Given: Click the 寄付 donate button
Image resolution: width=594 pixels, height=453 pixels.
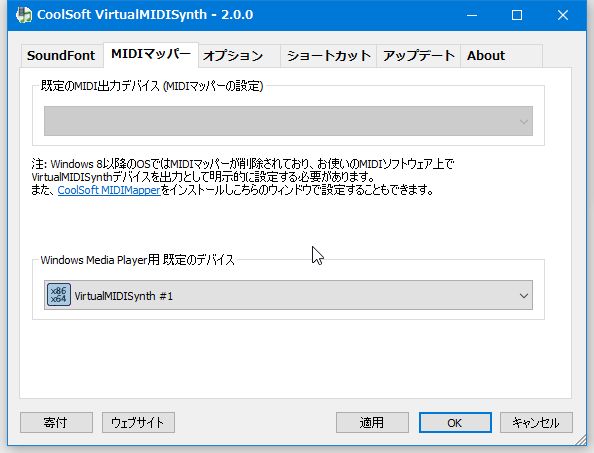Looking at the screenshot, I should [56, 422].
